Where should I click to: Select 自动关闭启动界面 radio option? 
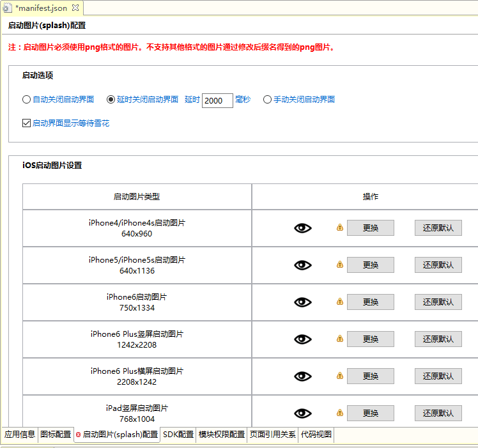click(26, 100)
